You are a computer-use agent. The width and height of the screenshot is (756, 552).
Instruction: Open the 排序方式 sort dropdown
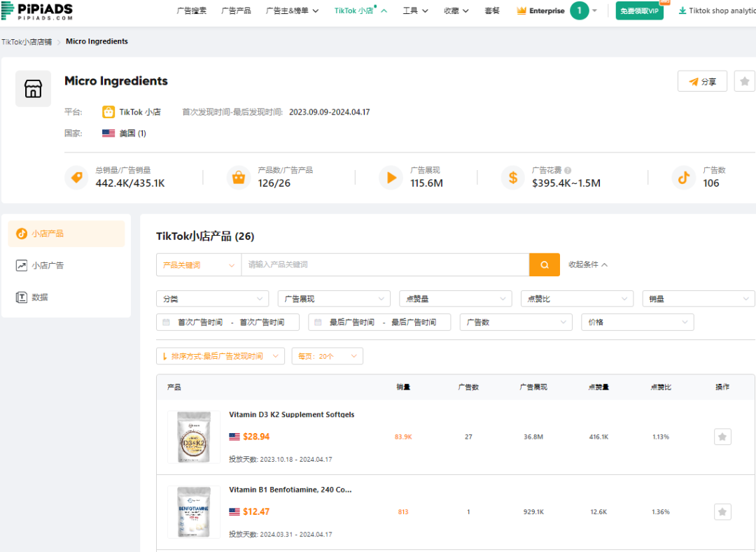pos(220,356)
